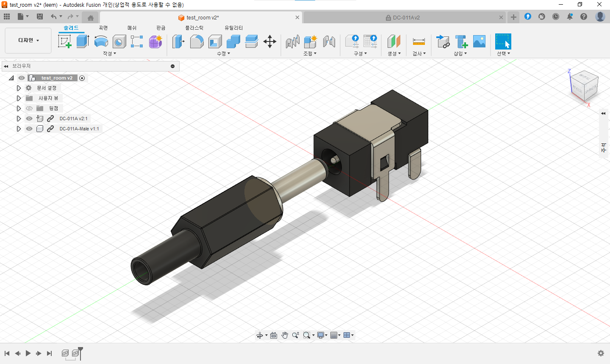Add a new design tab
Screen dimensions: 610x364
513,17
